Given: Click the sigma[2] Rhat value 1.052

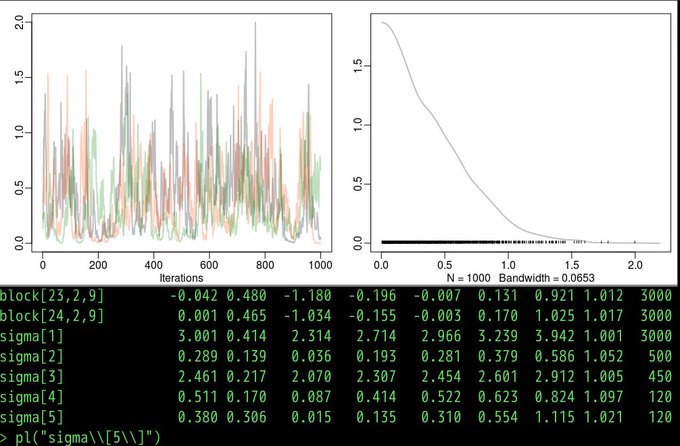Looking at the screenshot, I should tap(603, 356).
